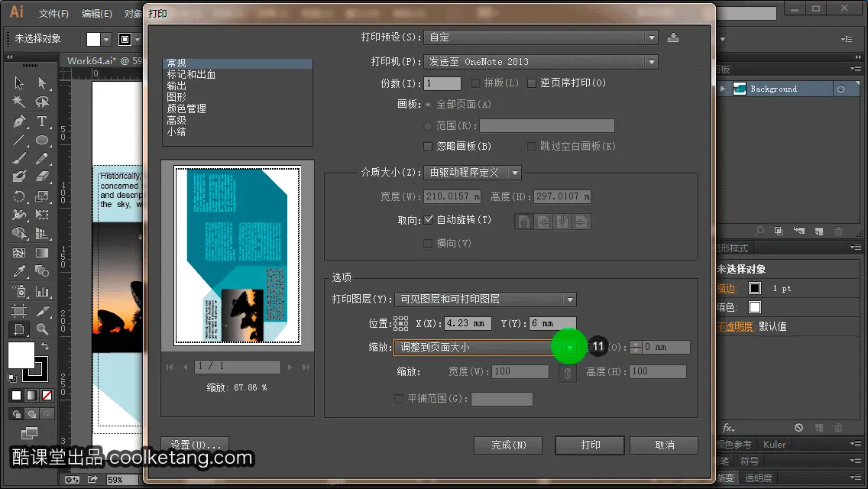Click the 完成(N) button
868x489 pixels.
[x=508, y=445]
